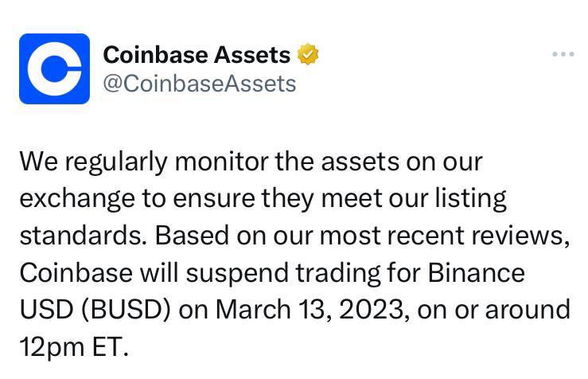Click 'March 13, 2023' in the tweet

tap(309, 310)
